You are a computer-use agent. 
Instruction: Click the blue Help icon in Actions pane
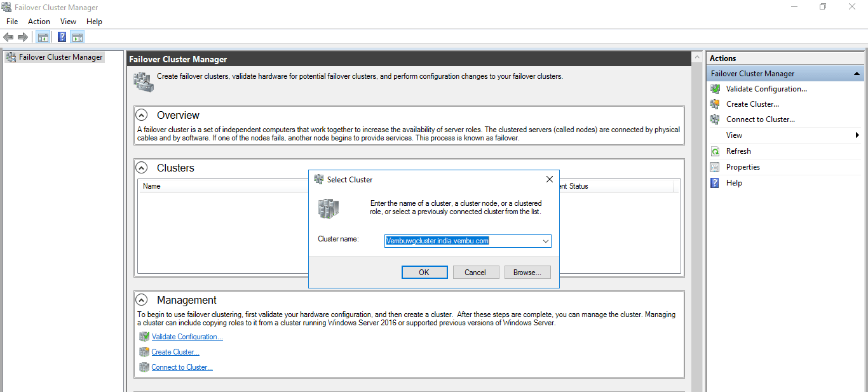coord(715,183)
